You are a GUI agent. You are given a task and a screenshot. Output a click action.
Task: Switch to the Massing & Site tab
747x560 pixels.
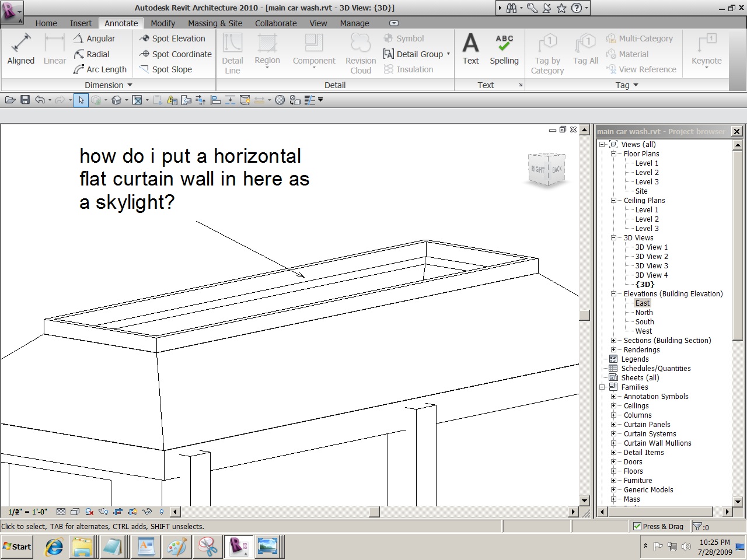[x=215, y=23]
